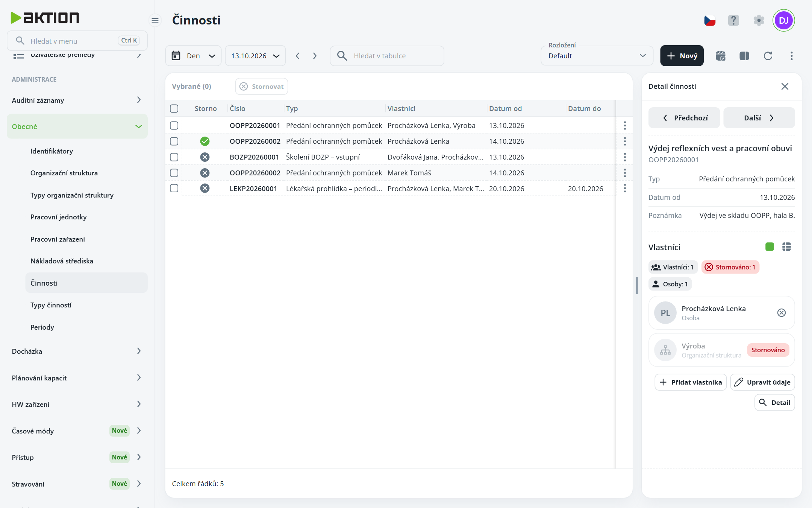
Task: Open DJ user avatar menu
Action: coord(783,20)
